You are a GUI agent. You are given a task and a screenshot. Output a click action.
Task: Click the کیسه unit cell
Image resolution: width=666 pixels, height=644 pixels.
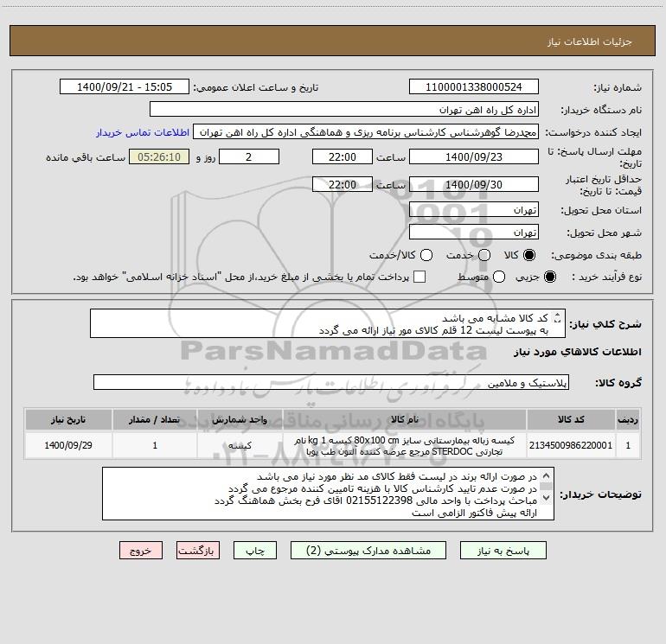[x=240, y=445]
